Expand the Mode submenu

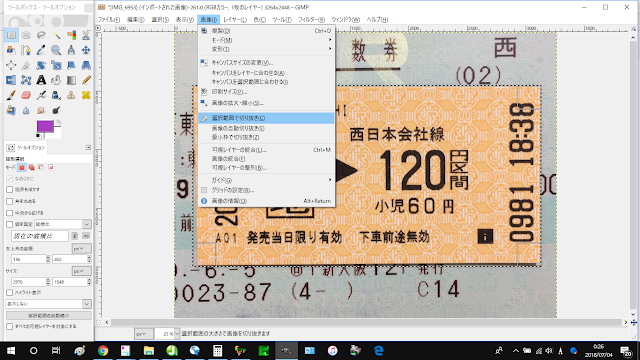point(266,40)
